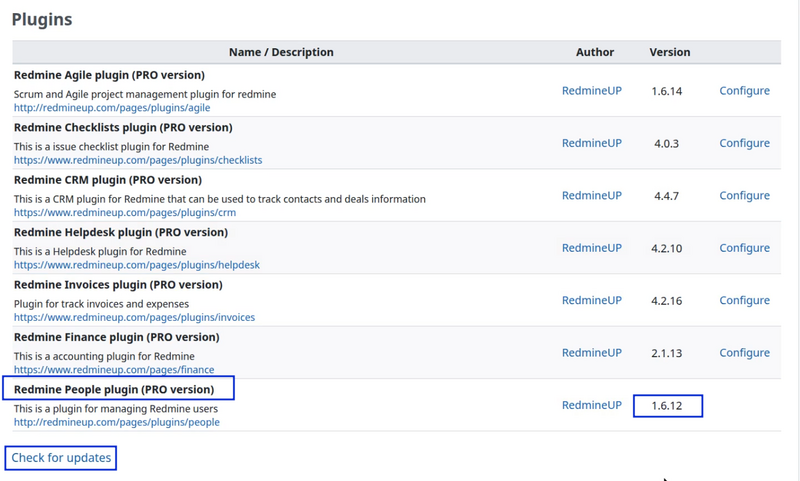Viewport: 800px width, 481px height.
Task: Visit the plugins/crm URL
Action: (125, 213)
